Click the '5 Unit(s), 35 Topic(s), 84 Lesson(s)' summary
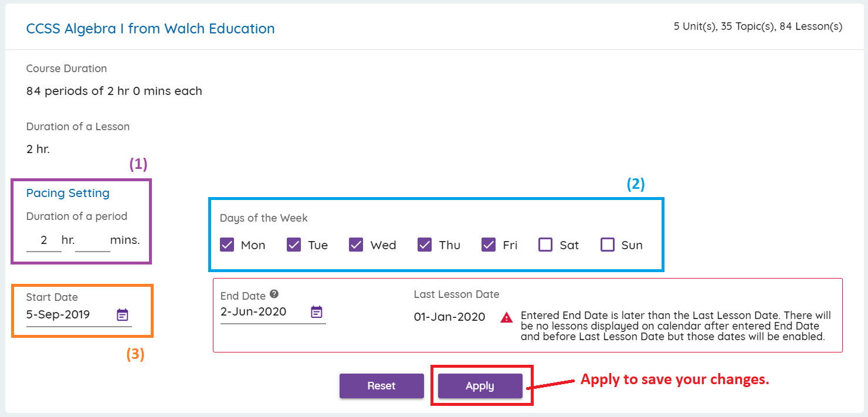The image size is (868, 417). click(758, 26)
